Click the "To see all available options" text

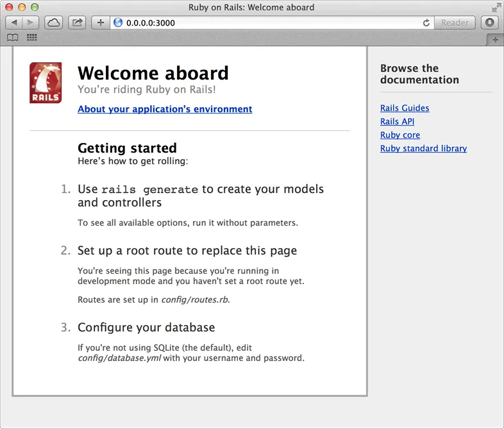coord(188,223)
